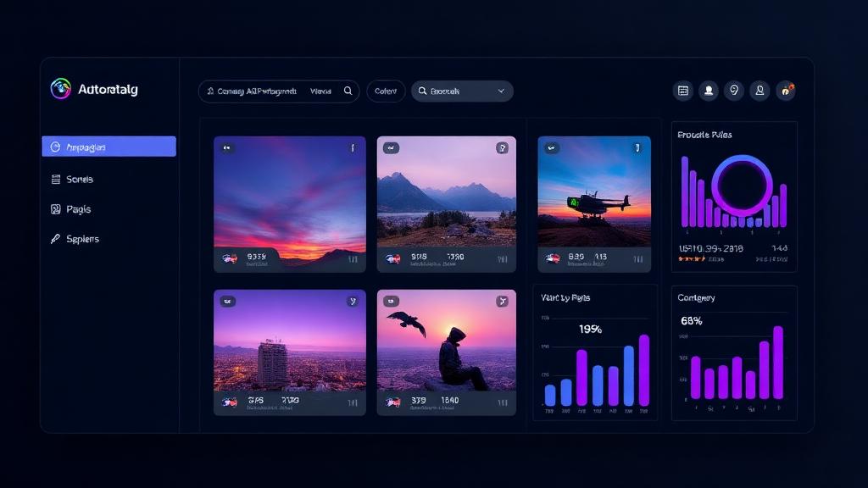The width and height of the screenshot is (868, 488).
Task: Click the top-left badge on the hooded figure card
Action: click(391, 302)
